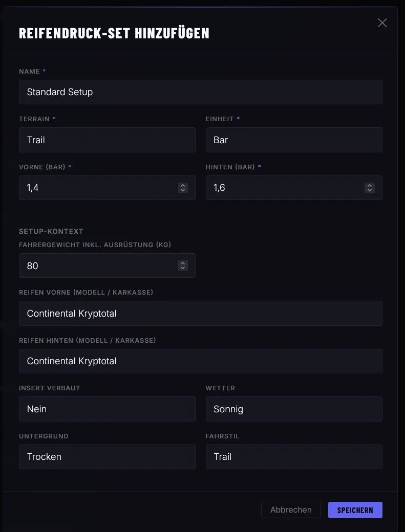
Task: Focus the Reifen vorne text field
Action: (x=200, y=314)
